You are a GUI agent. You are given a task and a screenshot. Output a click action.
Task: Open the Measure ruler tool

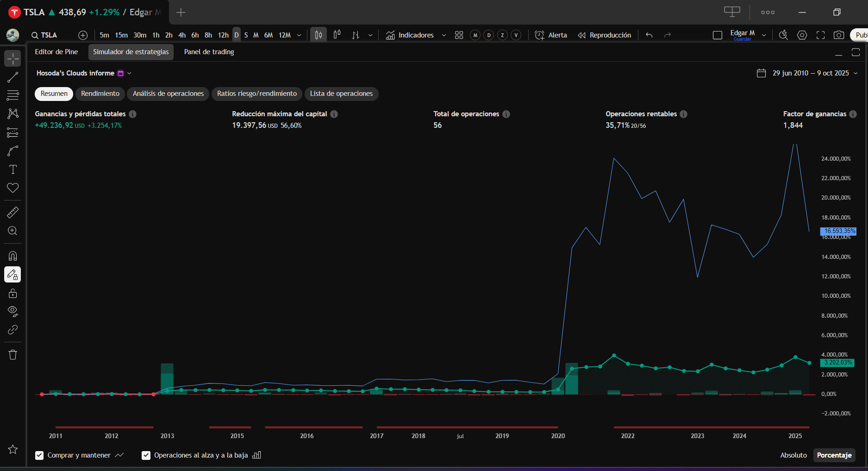click(x=12, y=213)
